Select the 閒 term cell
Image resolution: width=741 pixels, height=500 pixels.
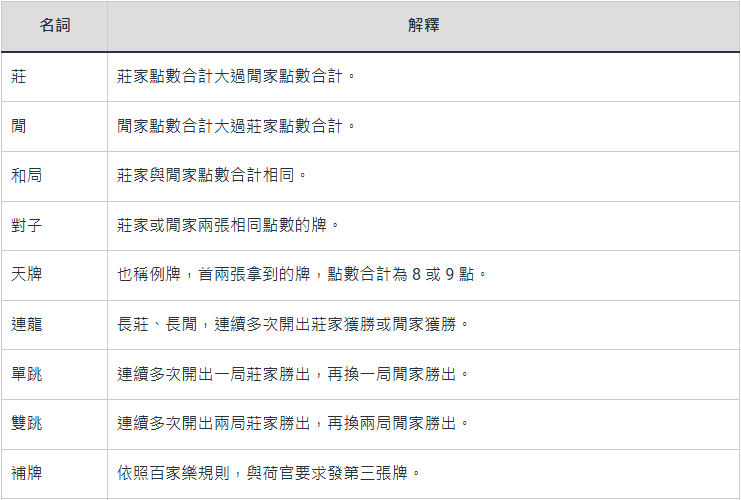20,126
